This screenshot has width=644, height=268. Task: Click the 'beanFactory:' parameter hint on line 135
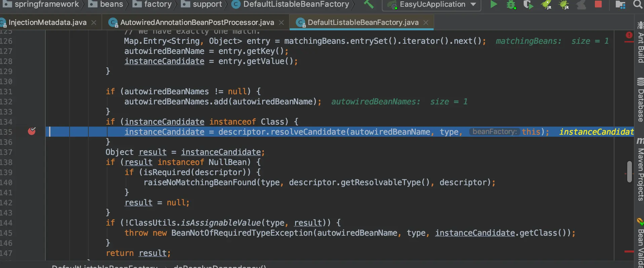pyautogui.click(x=494, y=132)
